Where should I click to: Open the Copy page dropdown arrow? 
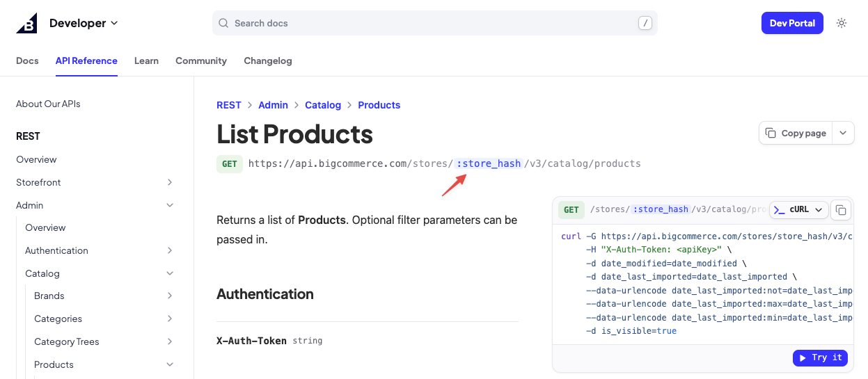click(x=843, y=133)
